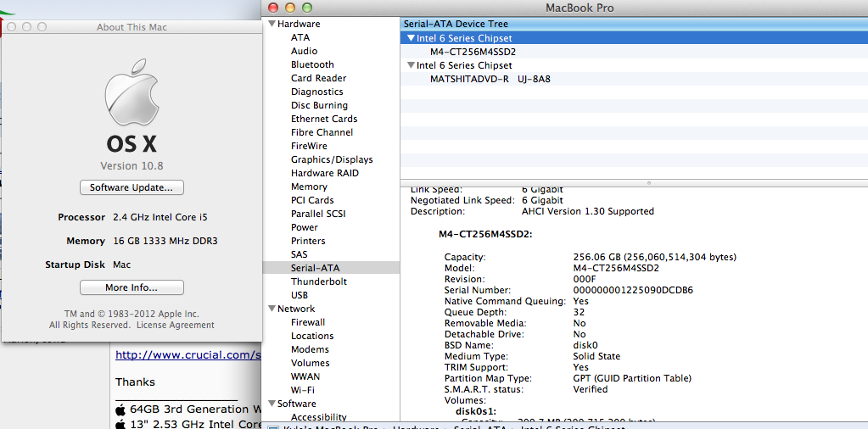Click the AHCI Version 1.30 Supported description

(x=588, y=211)
